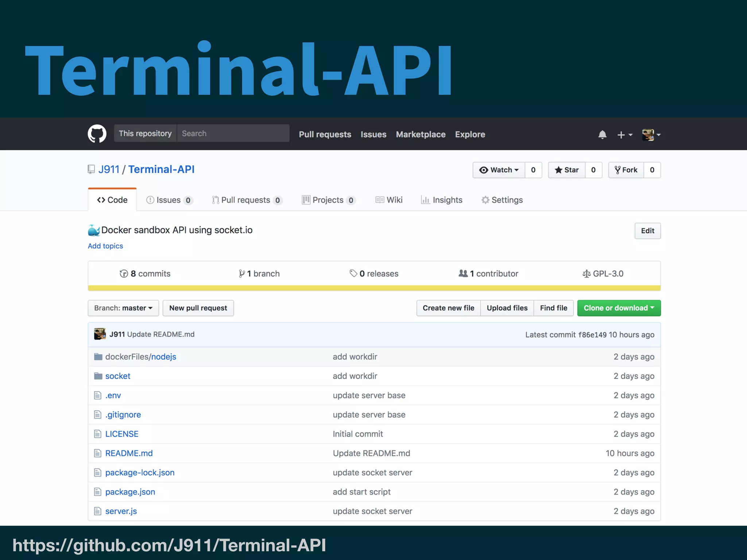Click the Find file button

pyautogui.click(x=554, y=308)
